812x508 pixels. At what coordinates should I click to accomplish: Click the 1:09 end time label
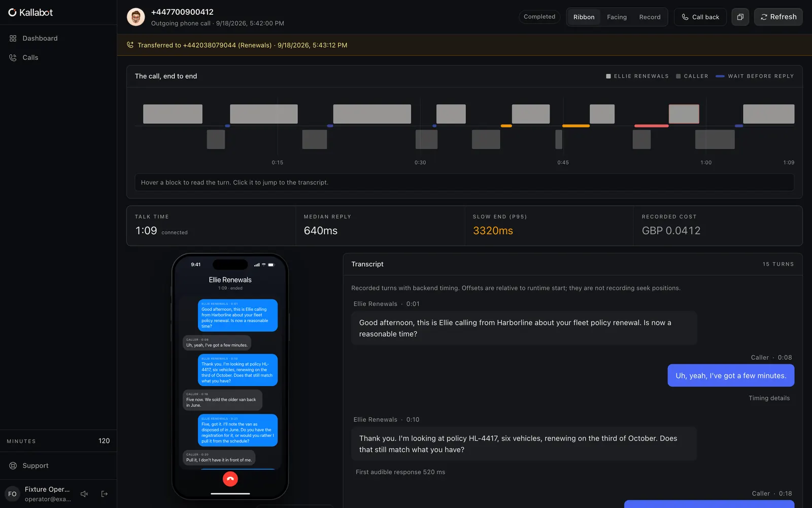pos(789,163)
